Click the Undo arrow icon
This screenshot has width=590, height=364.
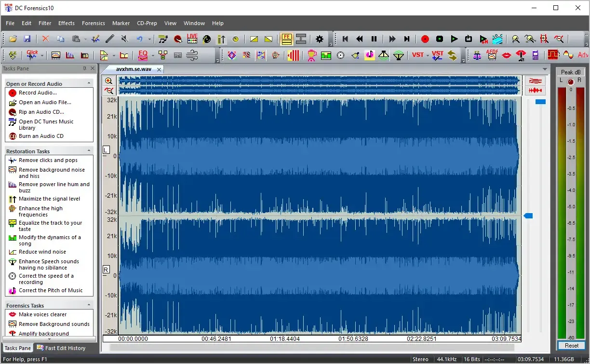[x=140, y=39]
